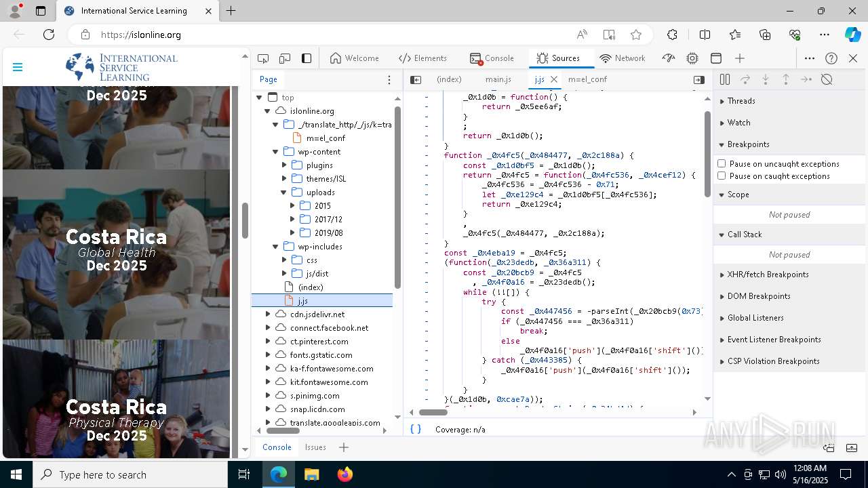Refresh the islonline.org page
The width and height of the screenshot is (868, 488).
tap(49, 35)
